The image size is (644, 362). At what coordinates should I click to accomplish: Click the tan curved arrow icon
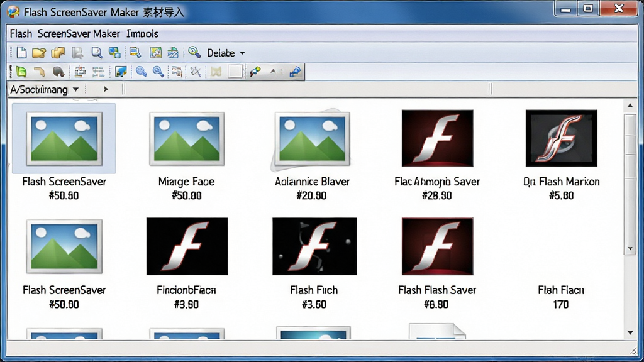(x=40, y=72)
